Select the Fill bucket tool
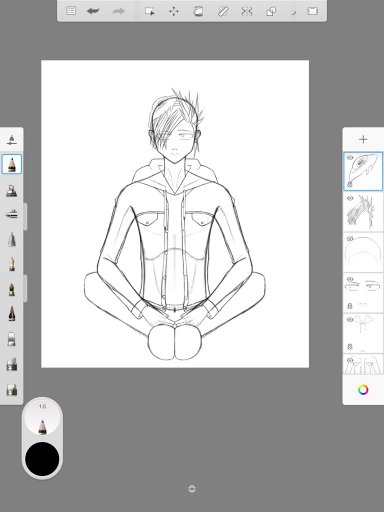 [x=198, y=11]
